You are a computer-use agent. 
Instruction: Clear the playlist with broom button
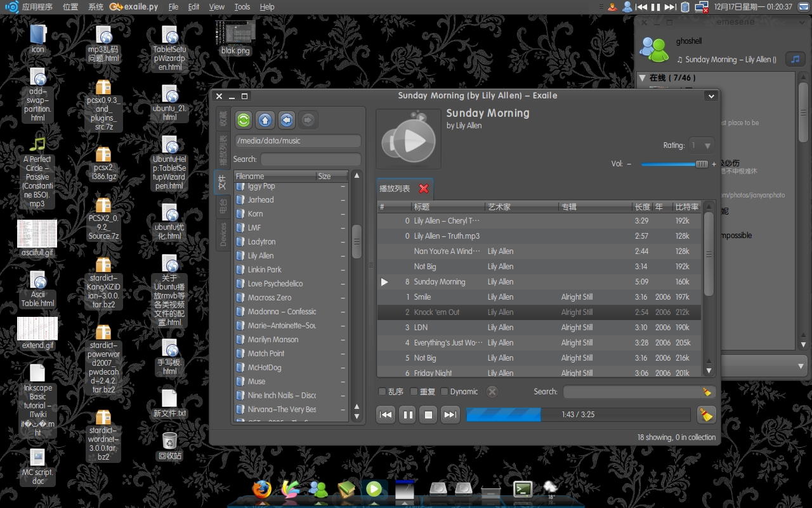(706, 415)
